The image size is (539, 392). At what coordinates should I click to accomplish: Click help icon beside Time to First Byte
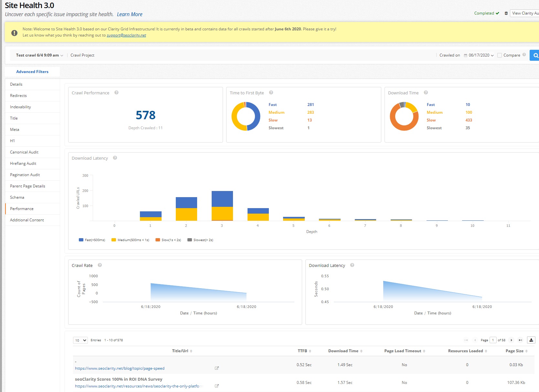pos(271,93)
